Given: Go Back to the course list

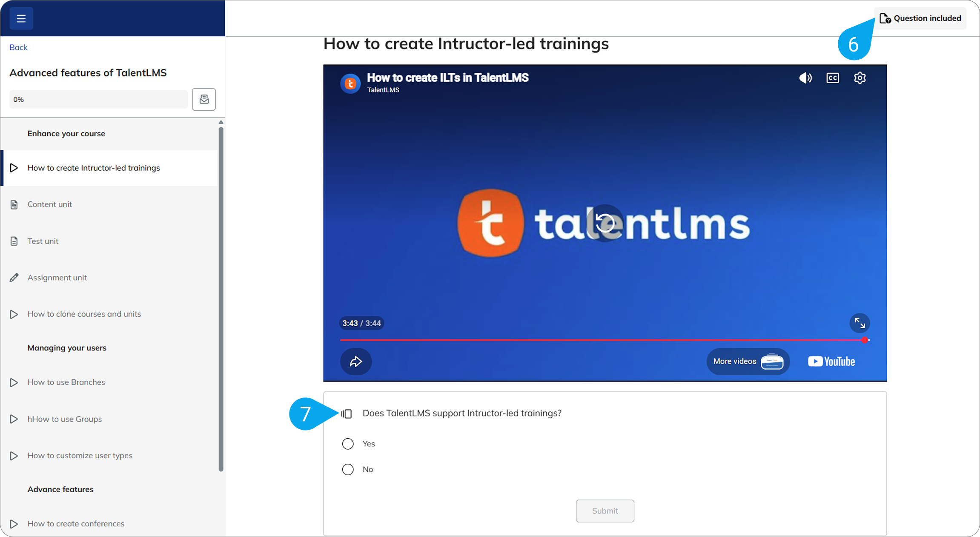Looking at the screenshot, I should [18, 47].
